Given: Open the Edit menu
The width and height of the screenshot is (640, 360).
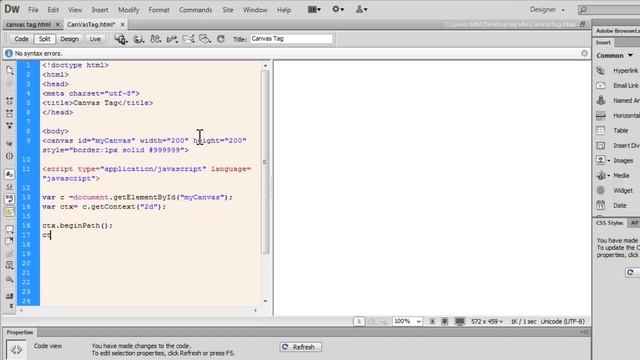Looking at the screenshot, I should (x=53, y=10).
